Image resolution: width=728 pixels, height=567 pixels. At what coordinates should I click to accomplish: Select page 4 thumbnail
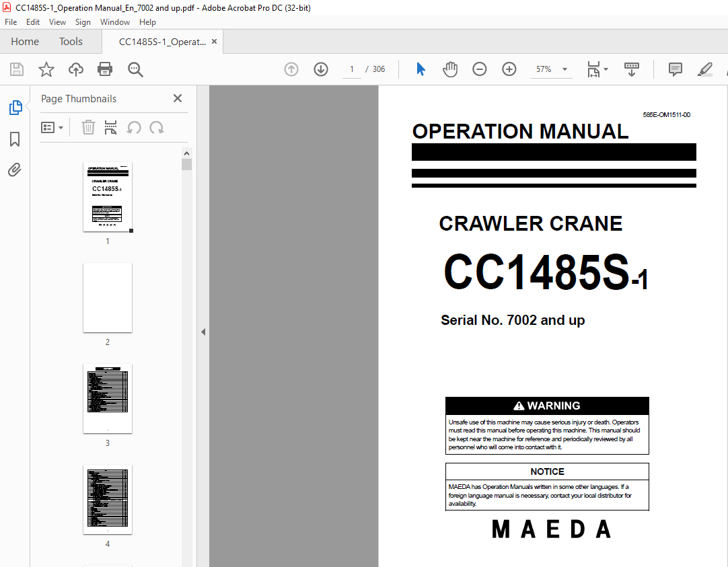(108, 499)
